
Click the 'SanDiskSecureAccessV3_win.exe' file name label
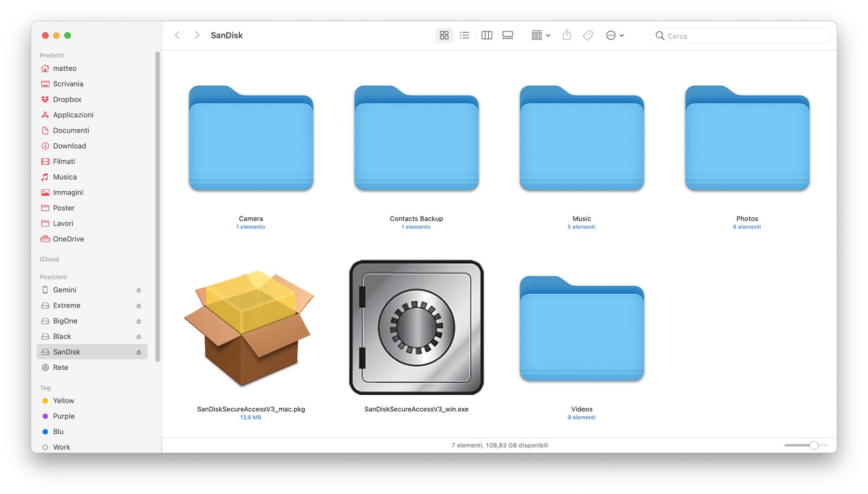click(417, 409)
